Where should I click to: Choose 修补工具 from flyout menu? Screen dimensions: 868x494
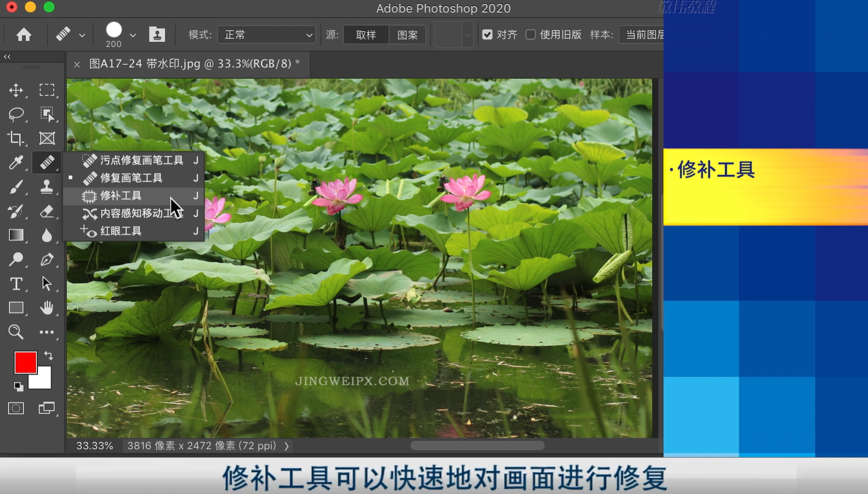(x=134, y=196)
